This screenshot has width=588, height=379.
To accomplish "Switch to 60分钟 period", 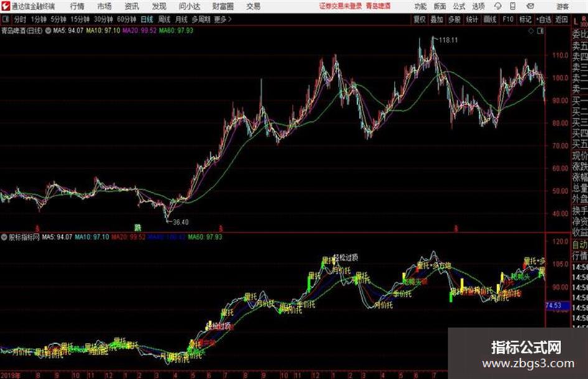I will 126,19.
